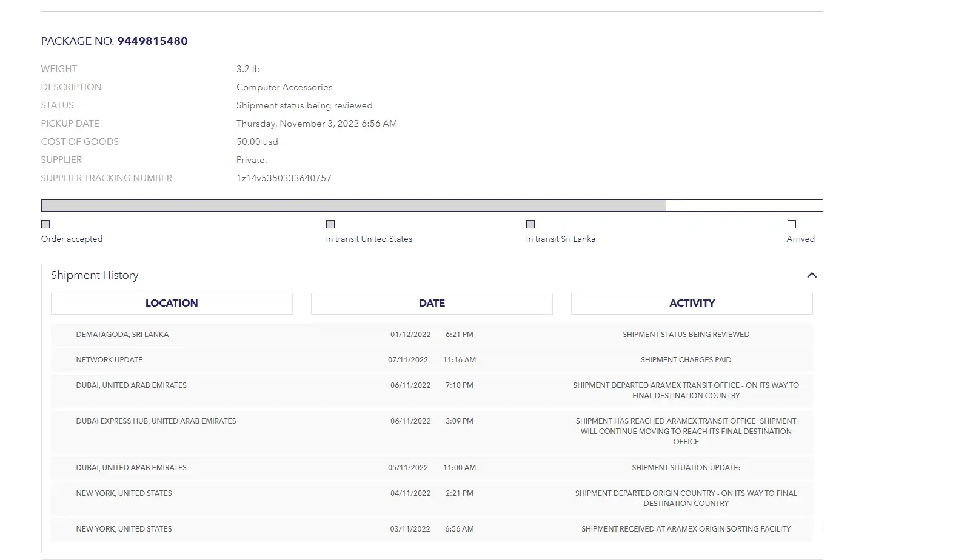This screenshot has height=560, width=970.
Task: Click the Shipment History panel title
Action: (x=95, y=275)
